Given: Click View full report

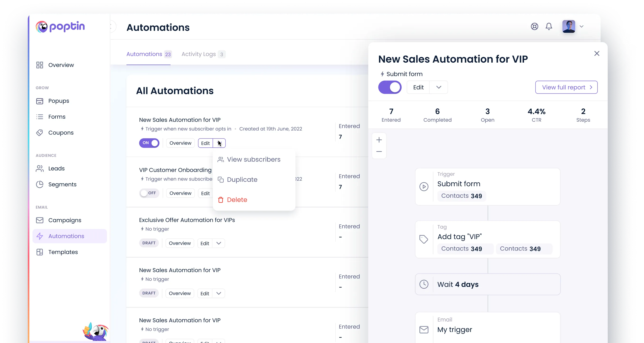Looking at the screenshot, I should pos(566,87).
